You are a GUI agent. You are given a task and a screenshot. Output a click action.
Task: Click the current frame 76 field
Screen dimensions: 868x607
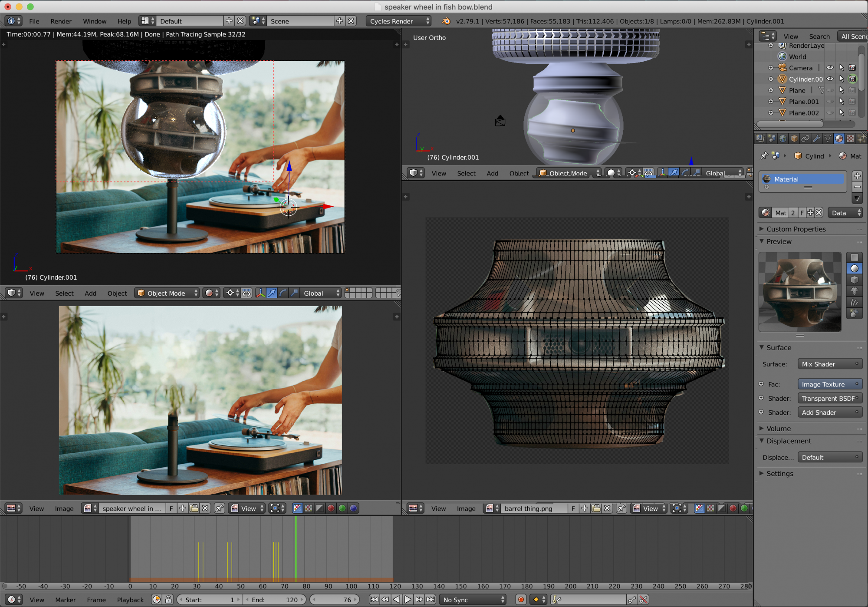pos(334,600)
